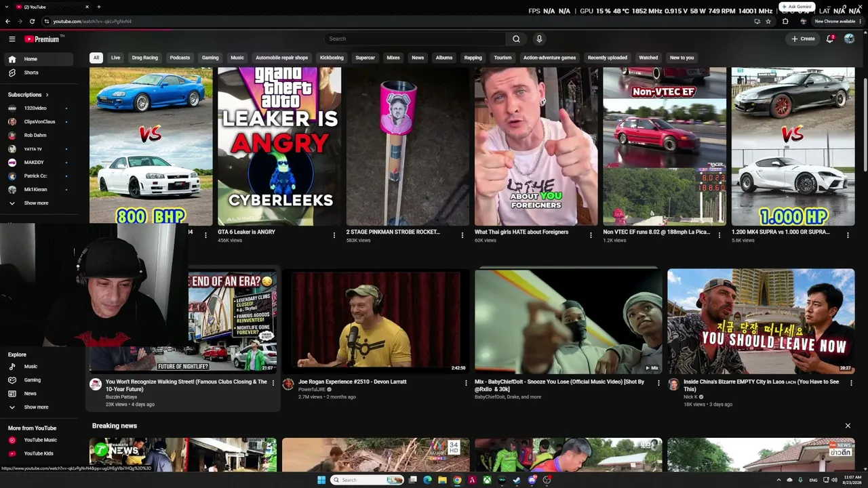Filter the feed by Podcasts

pos(180,58)
